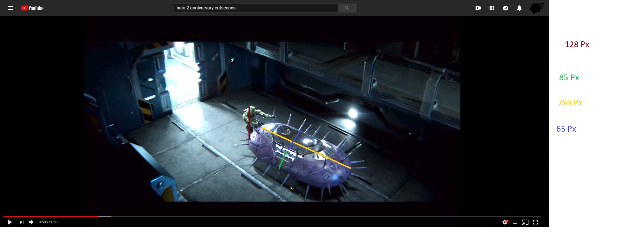Click the search magnifier button
644x245 pixels.
pos(347,8)
